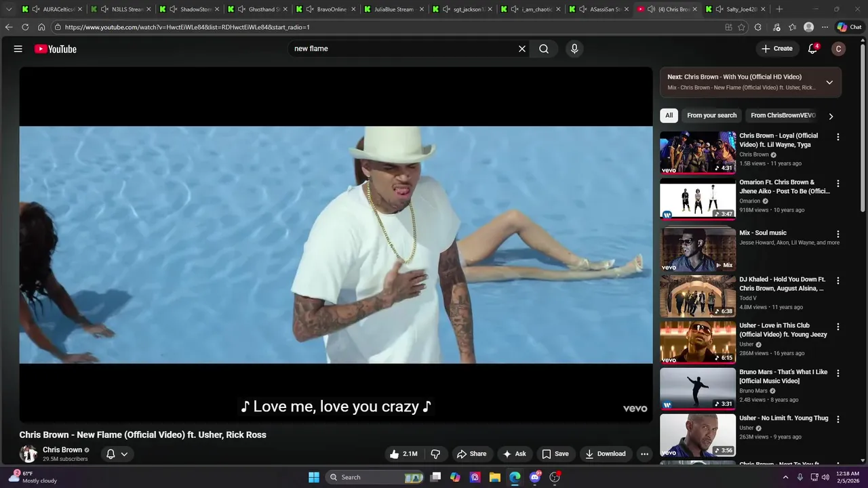The width and height of the screenshot is (868, 488).
Task: Open the Mix - Soul music thumbnail
Action: (698, 249)
